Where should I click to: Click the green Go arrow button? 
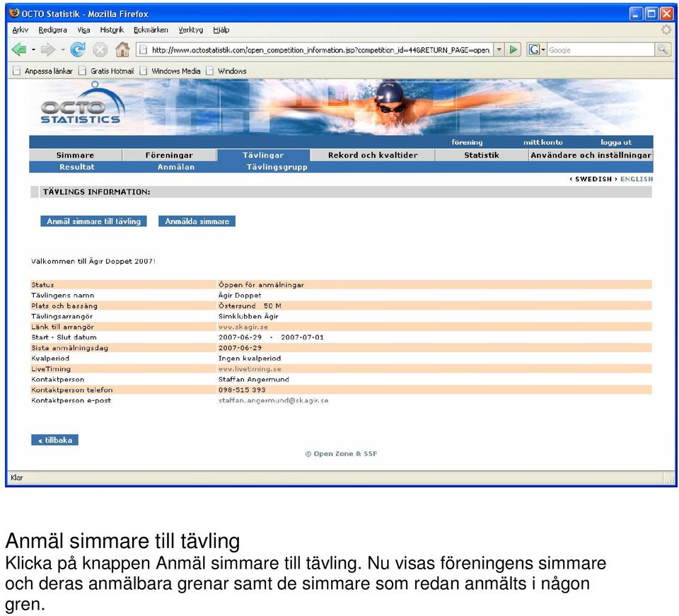tap(513, 50)
